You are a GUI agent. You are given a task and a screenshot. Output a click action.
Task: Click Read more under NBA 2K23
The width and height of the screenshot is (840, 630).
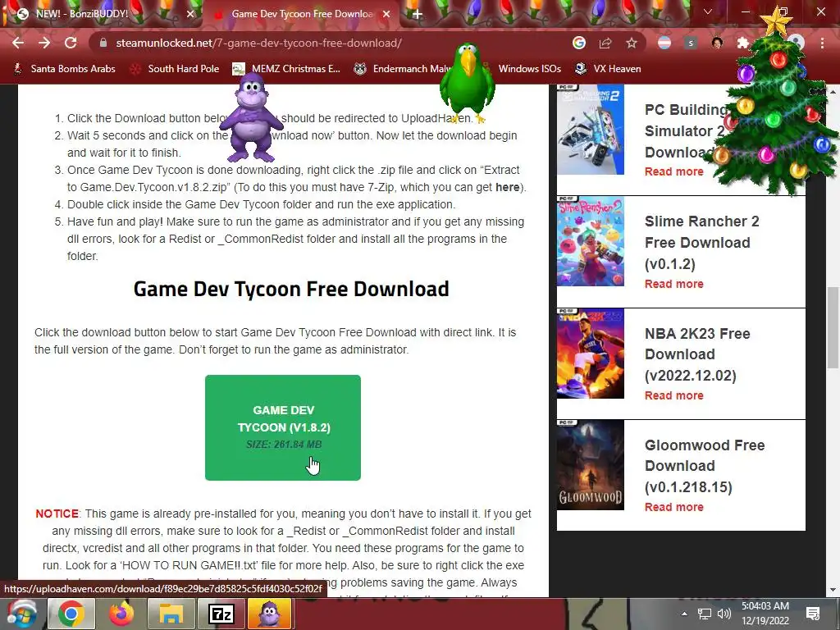pyautogui.click(x=674, y=395)
